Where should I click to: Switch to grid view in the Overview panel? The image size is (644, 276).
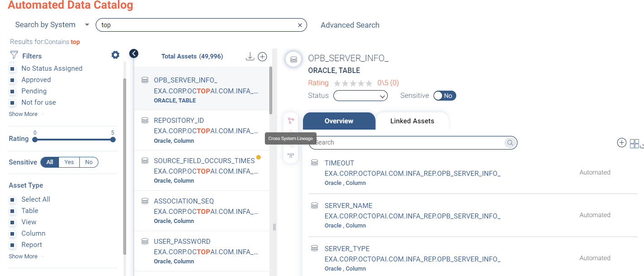[x=634, y=143]
